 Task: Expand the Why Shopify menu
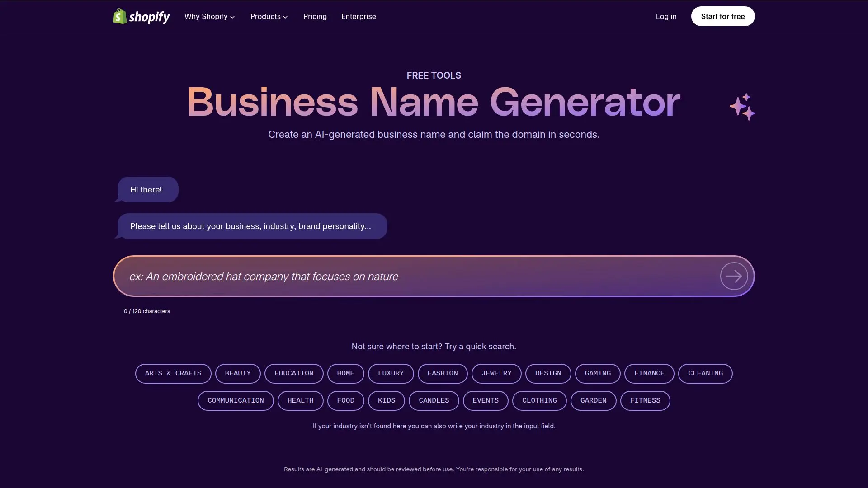coord(209,16)
